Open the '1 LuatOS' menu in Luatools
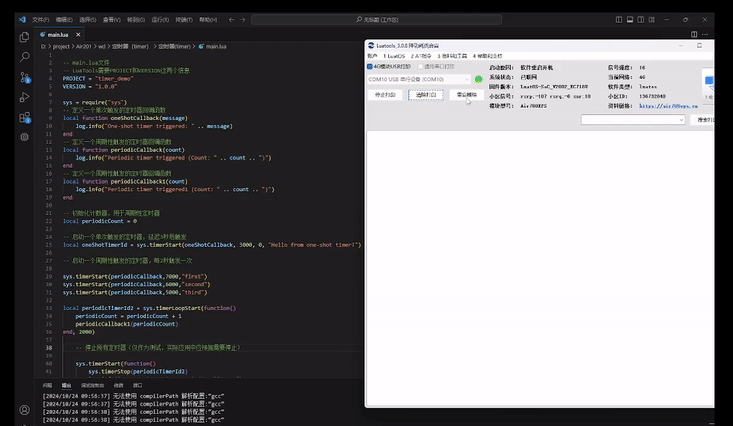Screen dimensions: 733x426 394,56
